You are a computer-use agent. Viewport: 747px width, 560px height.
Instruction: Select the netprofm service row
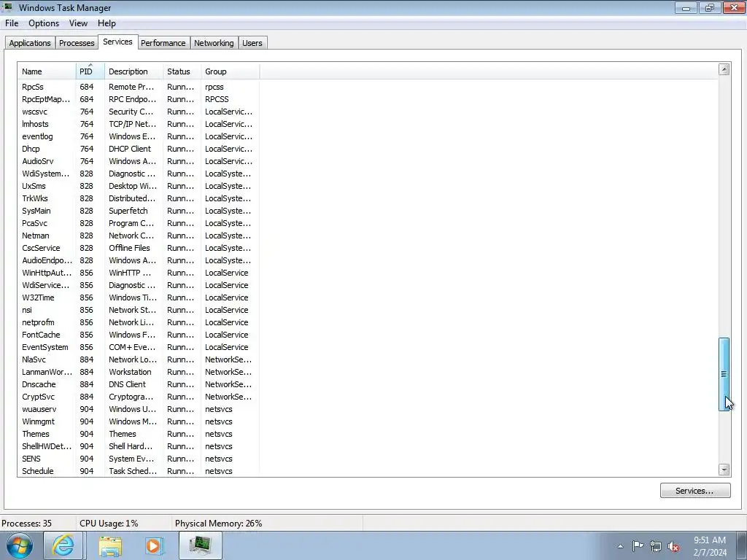(139, 322)
